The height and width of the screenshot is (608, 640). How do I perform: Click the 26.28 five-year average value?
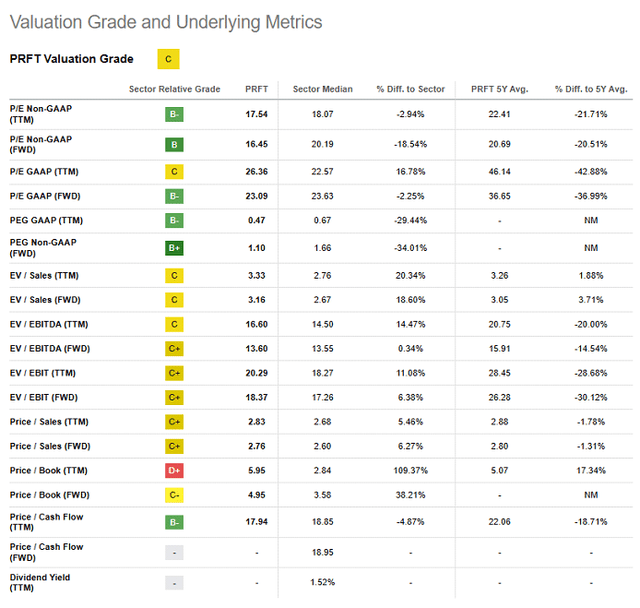coord(500,397)
